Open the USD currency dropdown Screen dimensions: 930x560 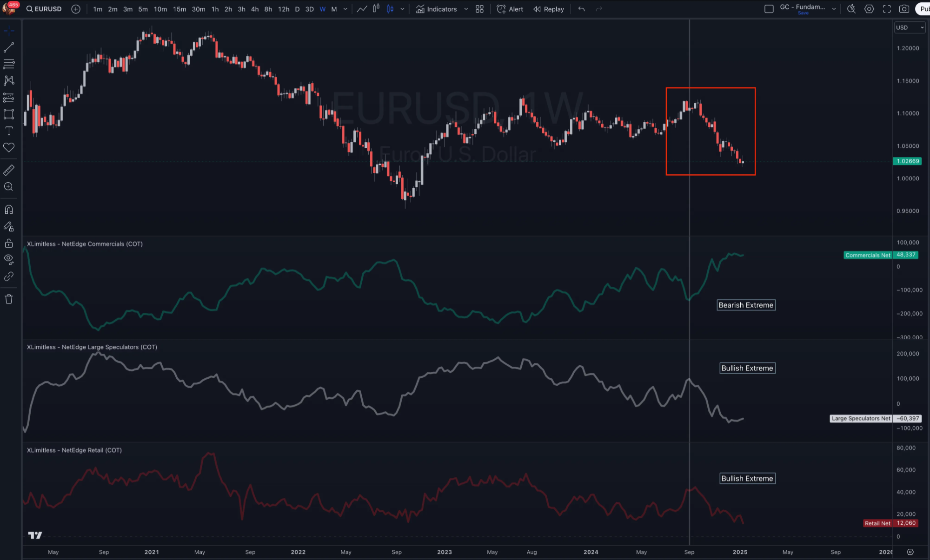coord(910,27)
